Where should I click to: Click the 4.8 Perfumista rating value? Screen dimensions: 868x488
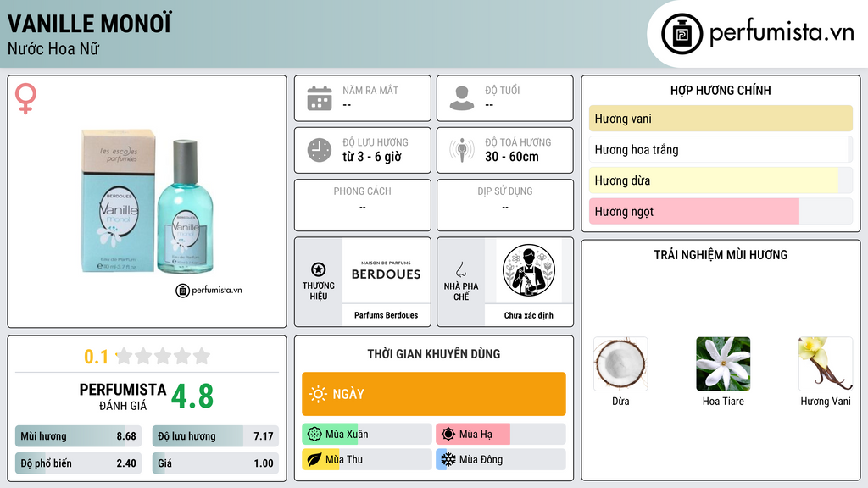click(x=192, y=396)
